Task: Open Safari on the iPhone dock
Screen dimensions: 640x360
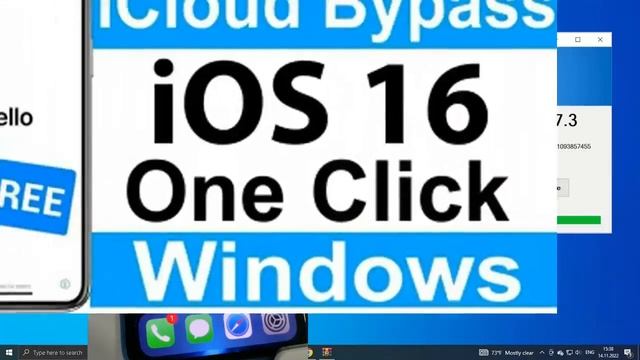Action: coord(238,325)
